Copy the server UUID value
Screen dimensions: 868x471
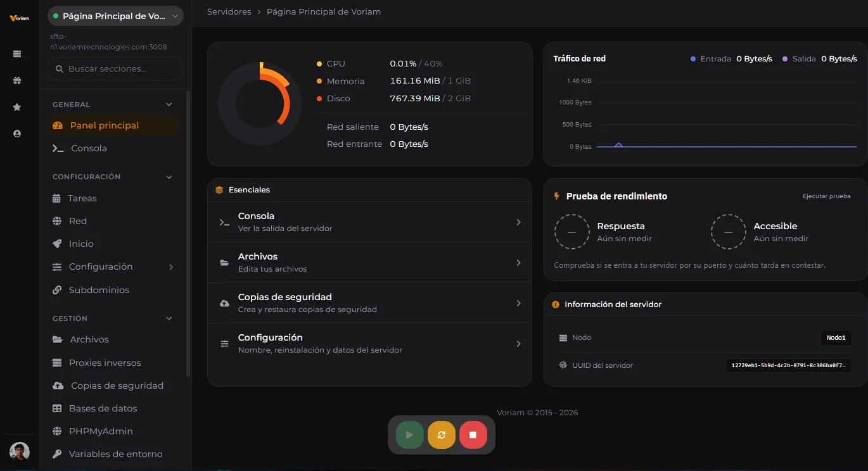[788, 365]
